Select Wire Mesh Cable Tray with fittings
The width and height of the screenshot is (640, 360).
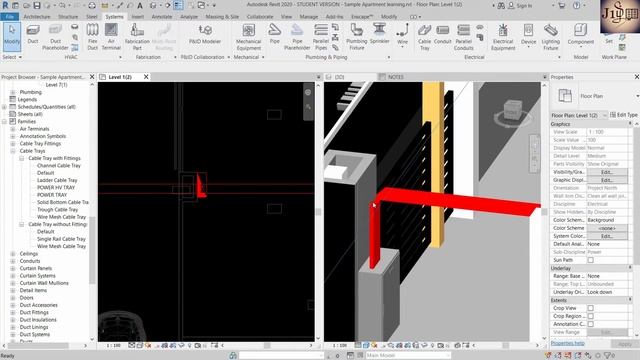pyautogui.click(x=61, y=217)
